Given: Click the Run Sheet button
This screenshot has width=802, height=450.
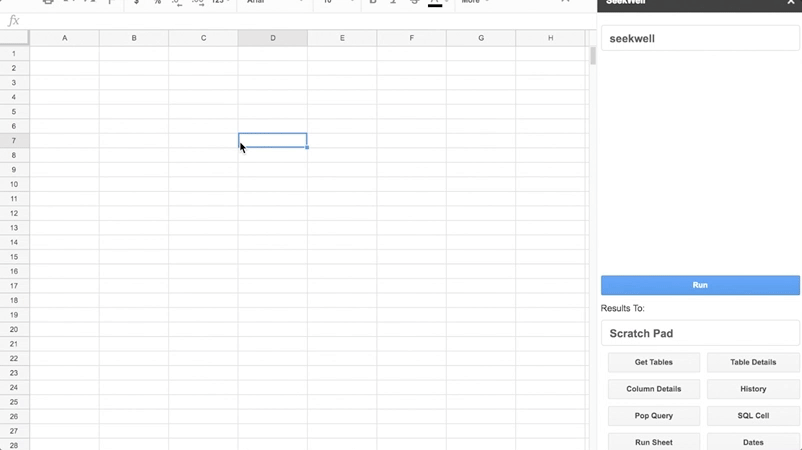Looking at the screenshot, I should pyautogui.click(x=654, y=442).
